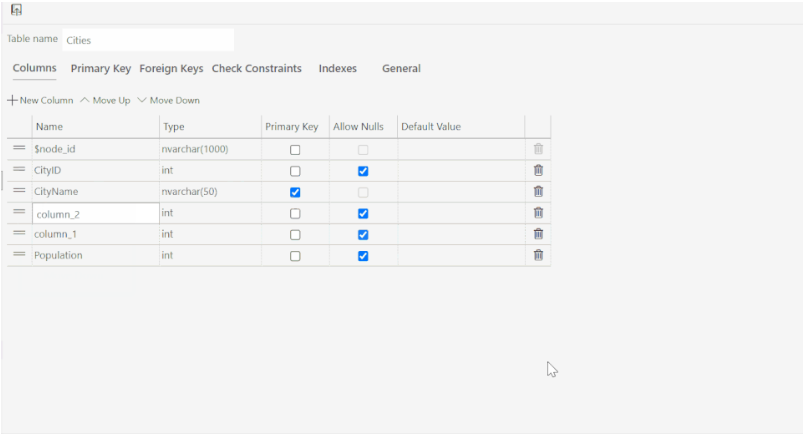Enable Primary Key for CityID
The width and height of the screenshot is (803, 435).
tap(295, 171)
